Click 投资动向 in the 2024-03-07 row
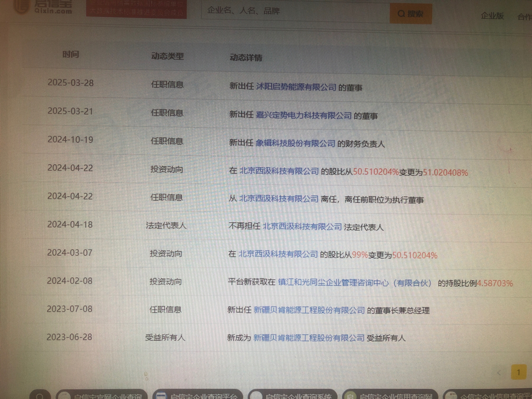Screen dimensions: 532x399 [166, 254]
